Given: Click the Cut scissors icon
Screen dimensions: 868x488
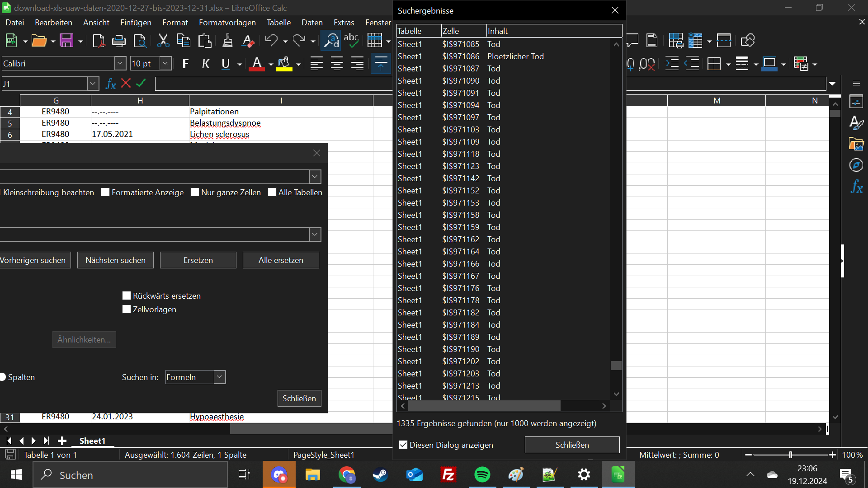Looking at the screenshot, I should pos(163,41).
